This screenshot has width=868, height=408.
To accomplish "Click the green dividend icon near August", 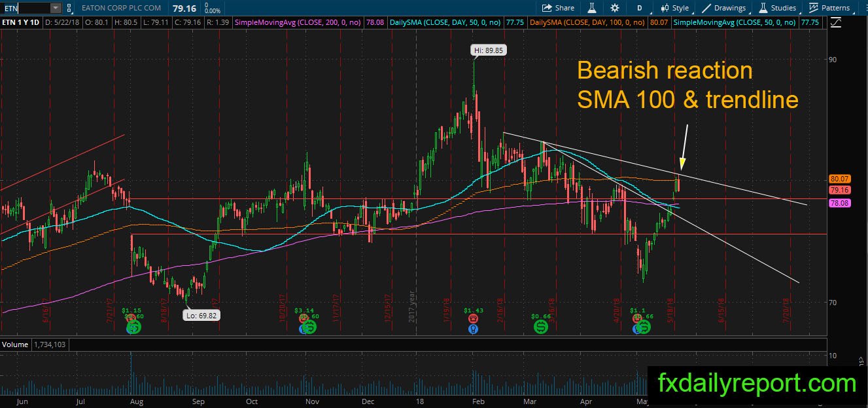I will click(133, 327).
